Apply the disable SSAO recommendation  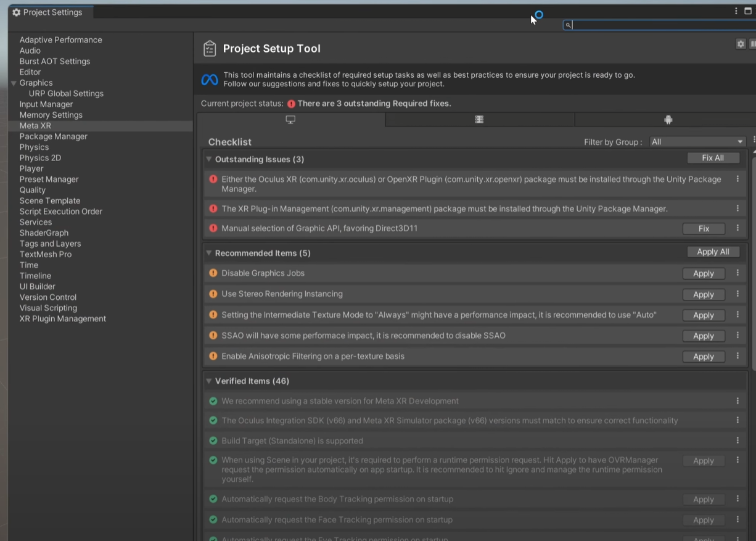tap(704, 336)
